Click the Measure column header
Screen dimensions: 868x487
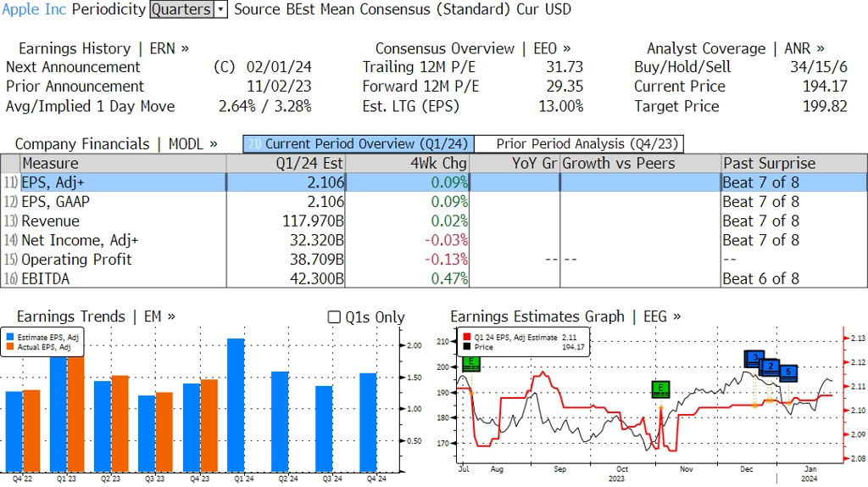[123, 164]
